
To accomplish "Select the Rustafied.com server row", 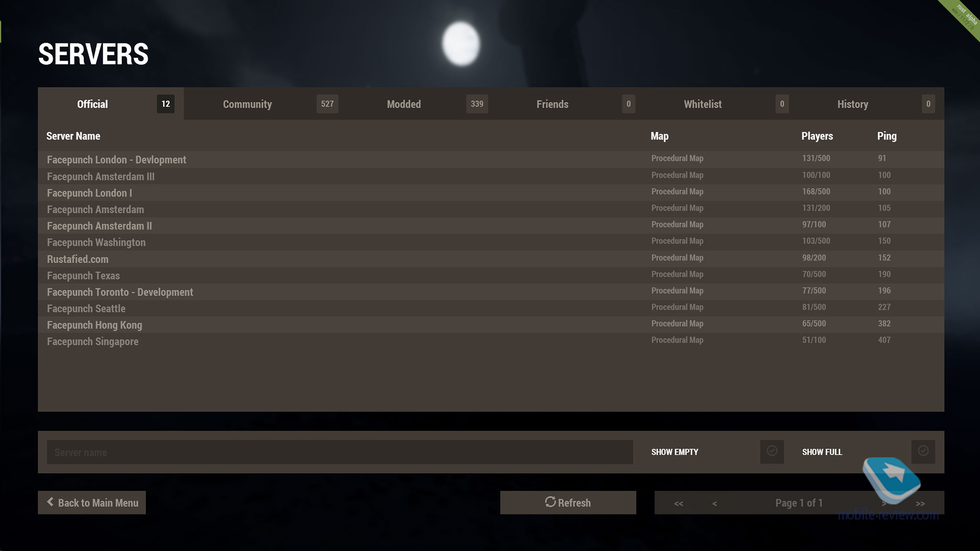I will [x=78, y=259].
